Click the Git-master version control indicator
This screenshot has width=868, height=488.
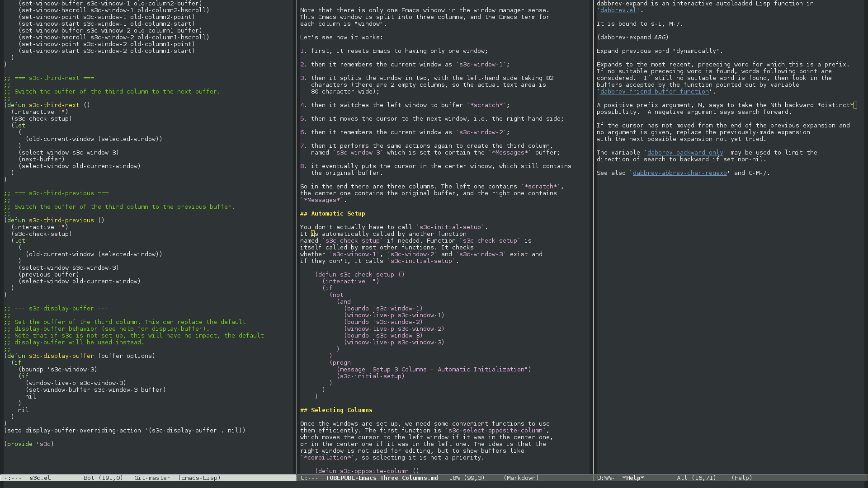tap(152, 478)
